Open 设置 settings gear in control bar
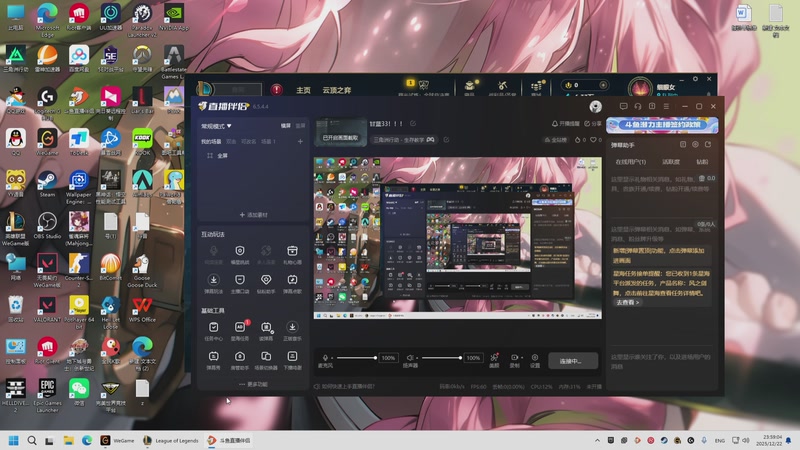Viewport: 800px width, 450px height. pos(535,360)
